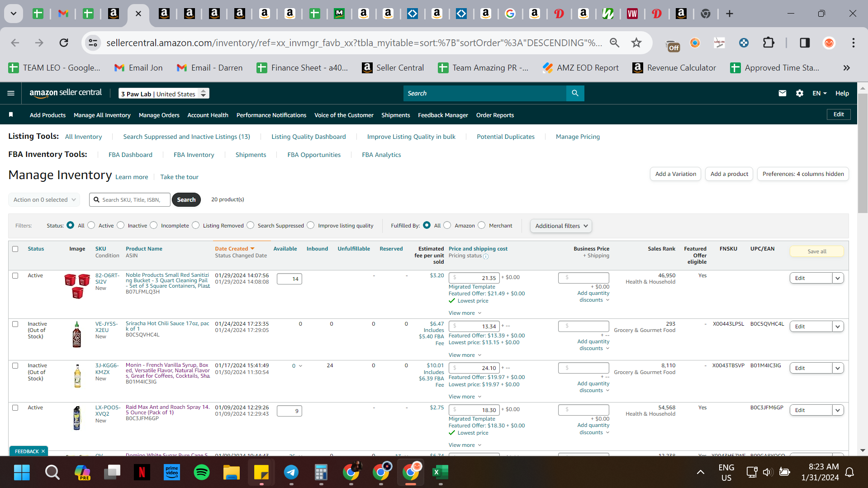Click the Sriracha bottle product thumbnail
Screen dimensions: 868x488
[x=77, y=335]
